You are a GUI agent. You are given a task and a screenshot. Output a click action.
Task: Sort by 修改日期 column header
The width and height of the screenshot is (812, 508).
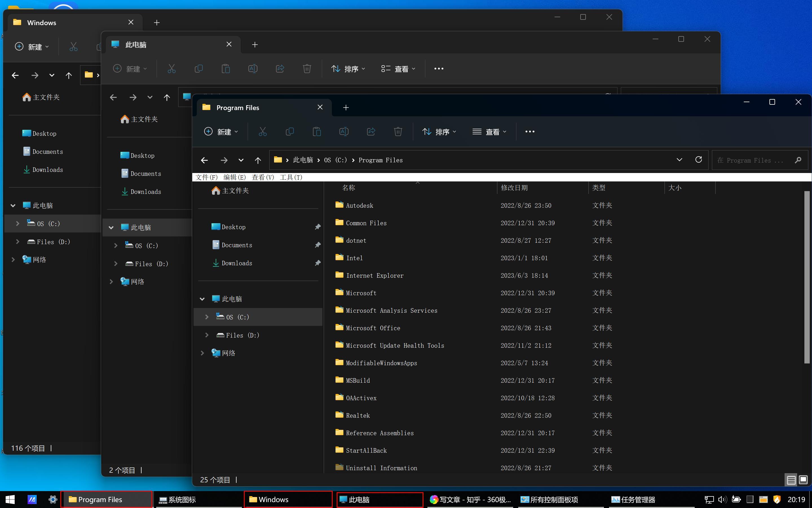(x=542, y=188)
